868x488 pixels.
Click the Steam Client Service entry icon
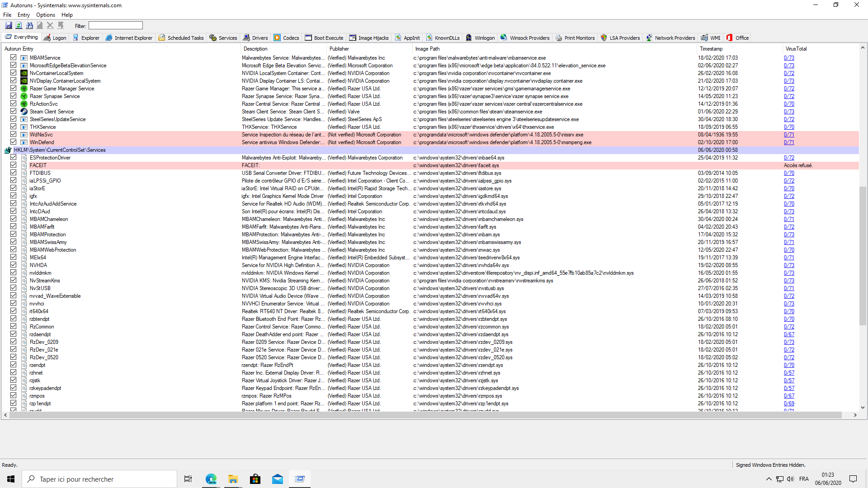point(24,112)
